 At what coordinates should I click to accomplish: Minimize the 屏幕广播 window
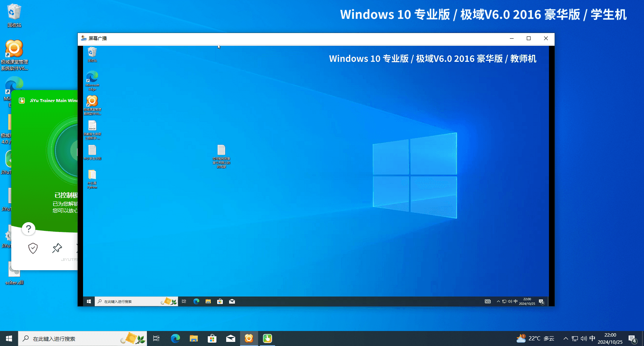(511, 38)
